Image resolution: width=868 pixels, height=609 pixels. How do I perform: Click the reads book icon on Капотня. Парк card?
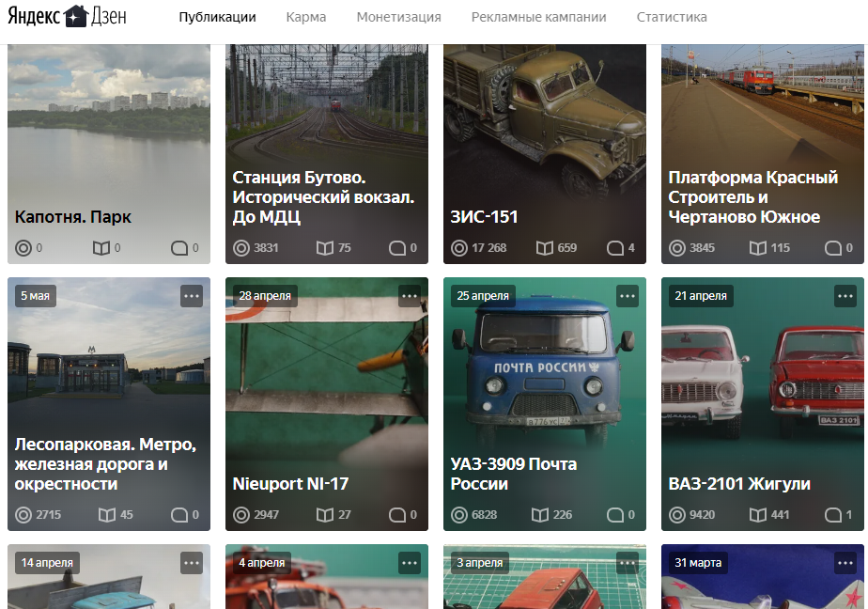[101, 248]
